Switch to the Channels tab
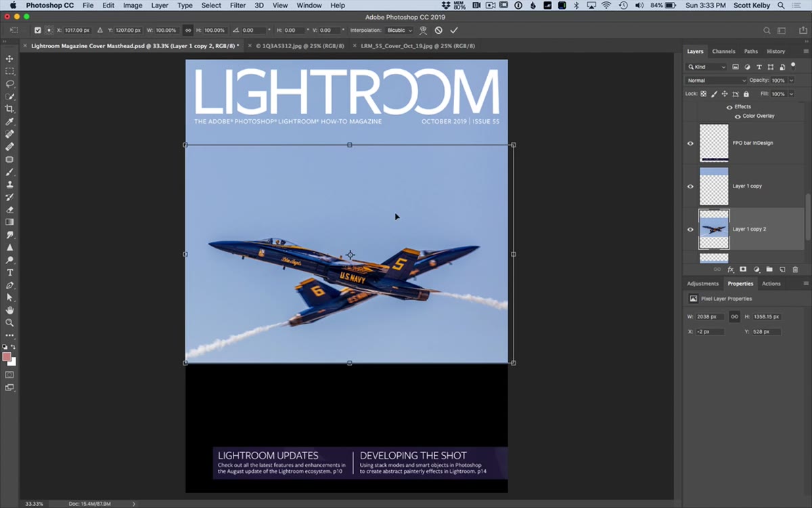812x508 pixels. pyautogui.click(x=723, y=51)
